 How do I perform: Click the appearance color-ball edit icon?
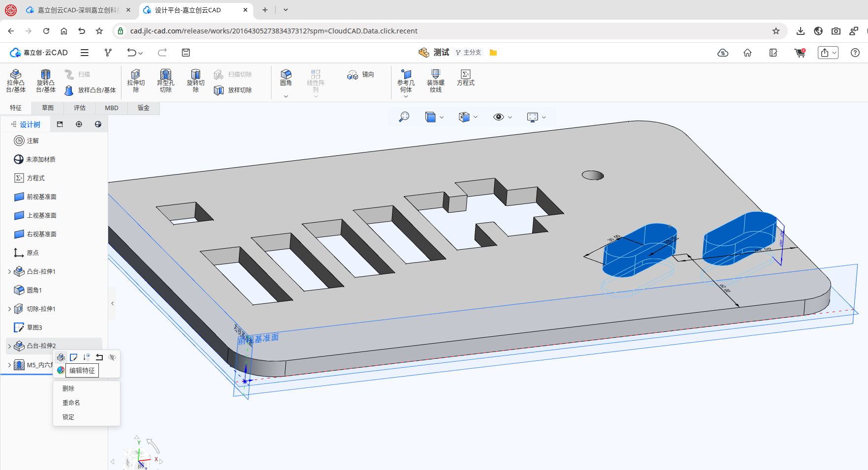[61, 370]
